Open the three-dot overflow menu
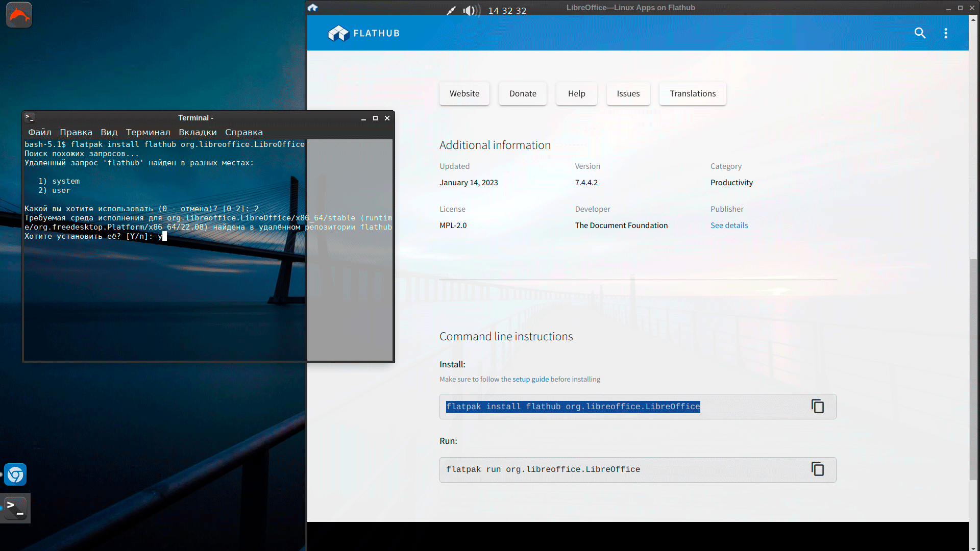Viewport: 980px width, 551px height. [946, 33]
